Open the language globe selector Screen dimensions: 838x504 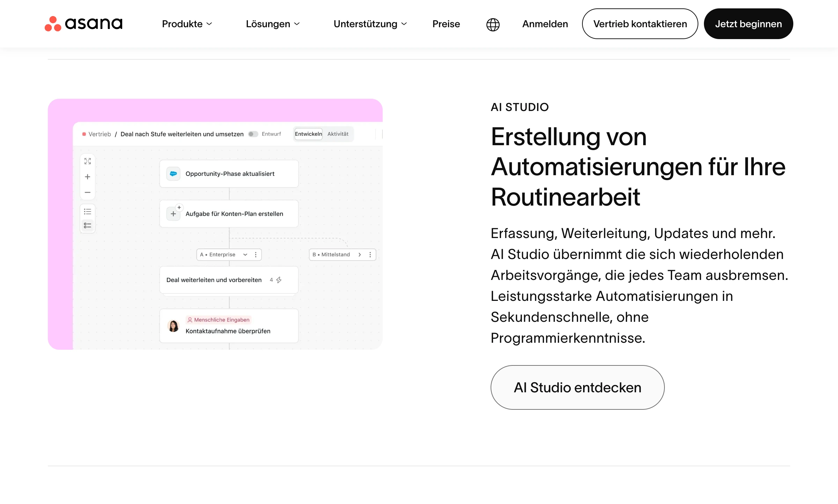pyautogui.click(x=493, y=24)
